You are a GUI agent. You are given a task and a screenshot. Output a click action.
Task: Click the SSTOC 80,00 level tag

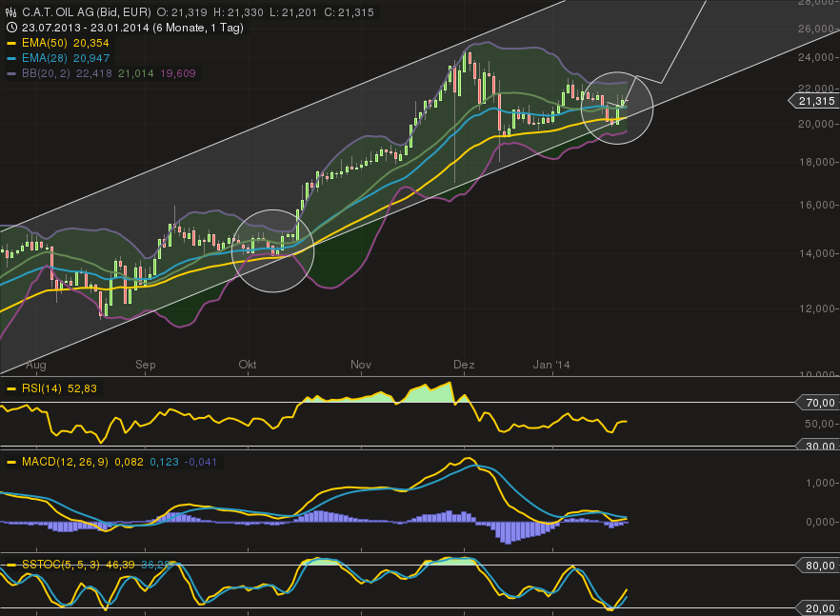pyautogui.click(x=816, y=566)
